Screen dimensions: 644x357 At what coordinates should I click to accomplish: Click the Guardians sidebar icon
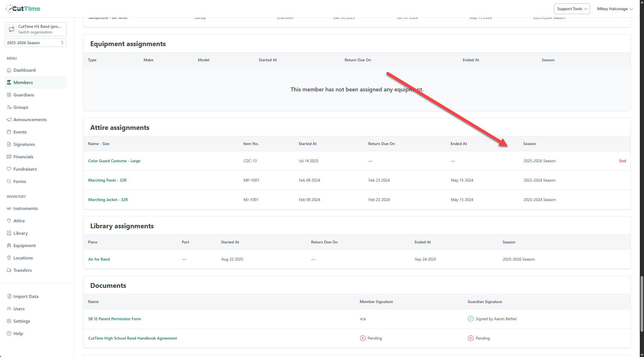pos(9,95)
